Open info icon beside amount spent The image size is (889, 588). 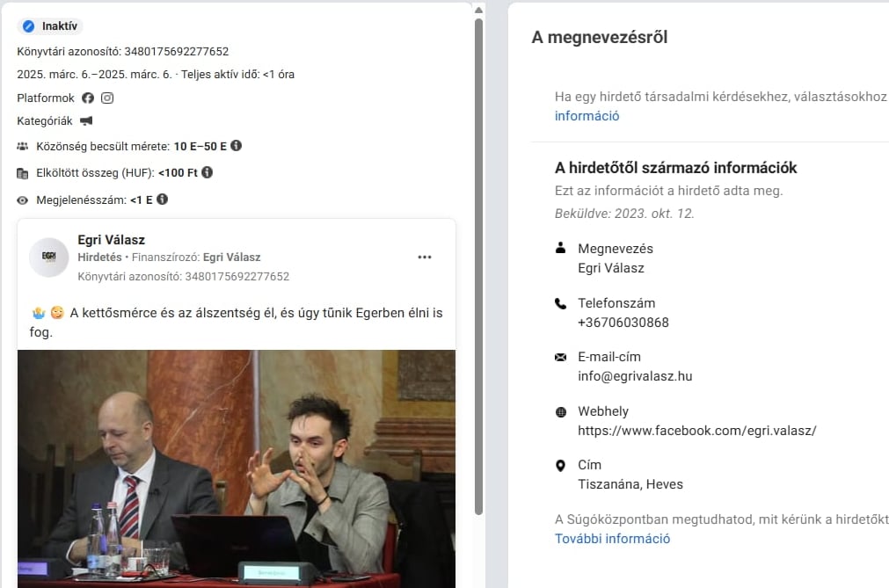[x=207, y=172]
